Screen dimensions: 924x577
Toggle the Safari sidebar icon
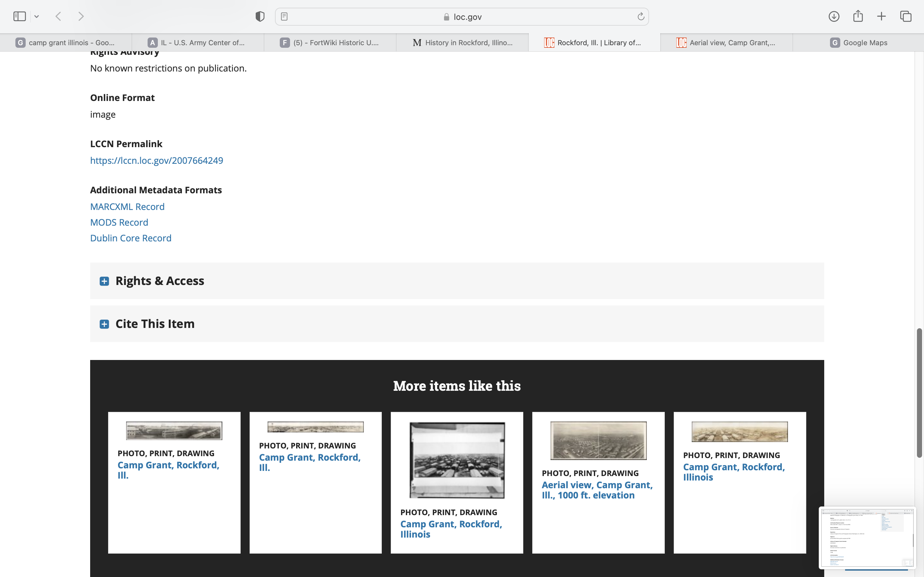[x=20, y=16]
